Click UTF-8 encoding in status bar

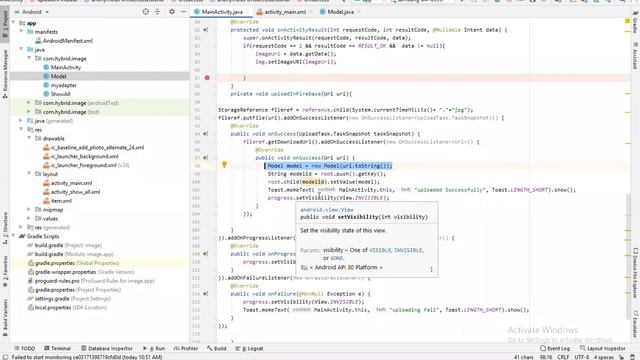[581, 357]
